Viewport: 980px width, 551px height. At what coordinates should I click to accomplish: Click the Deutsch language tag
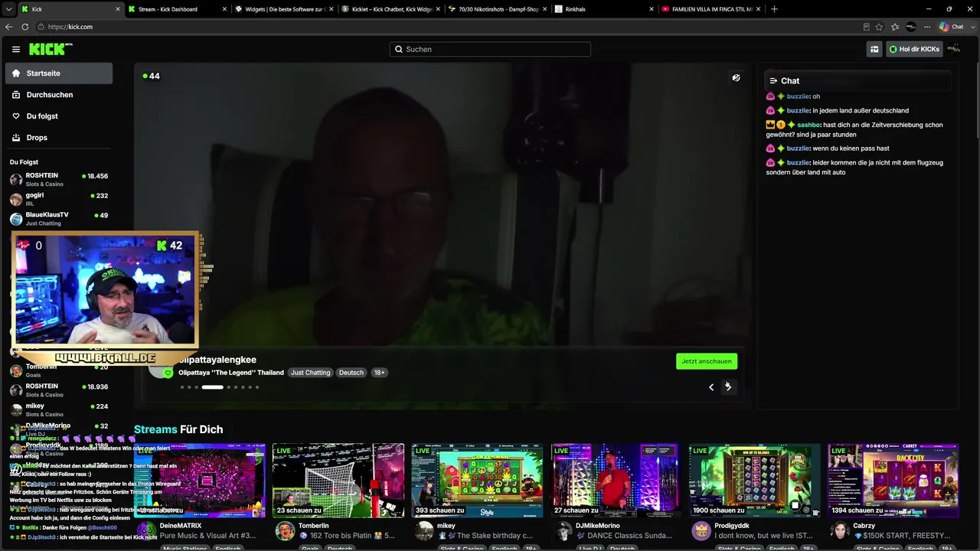pos(351,373)
